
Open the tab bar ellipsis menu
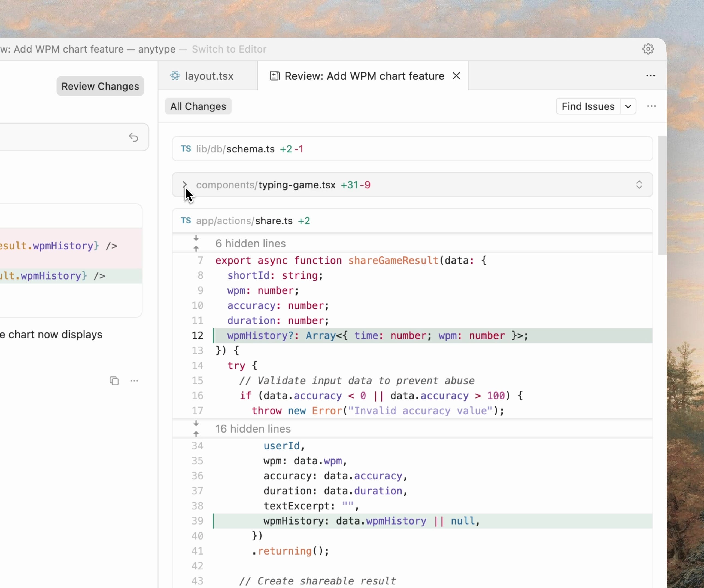coord(650,76)
